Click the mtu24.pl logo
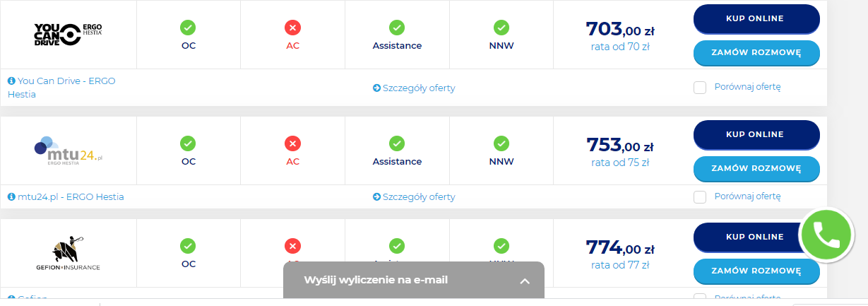 (69, 149)
